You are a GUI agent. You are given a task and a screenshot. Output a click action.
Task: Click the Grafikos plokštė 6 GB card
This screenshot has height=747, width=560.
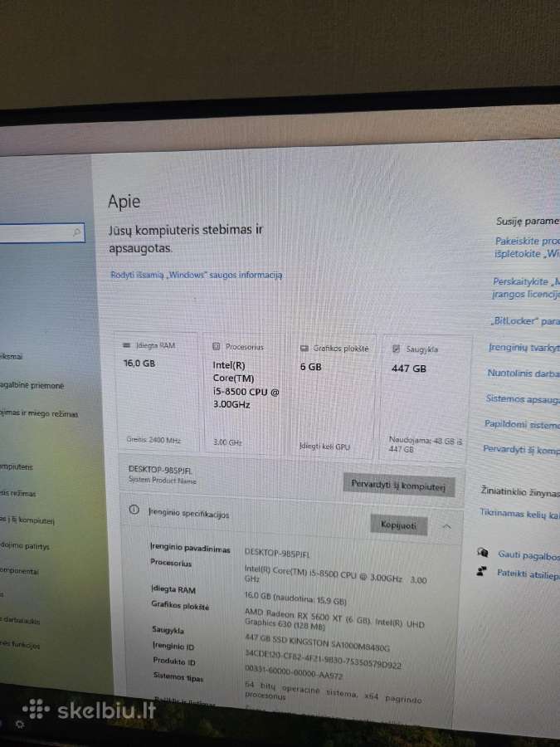tap(333, 395)
